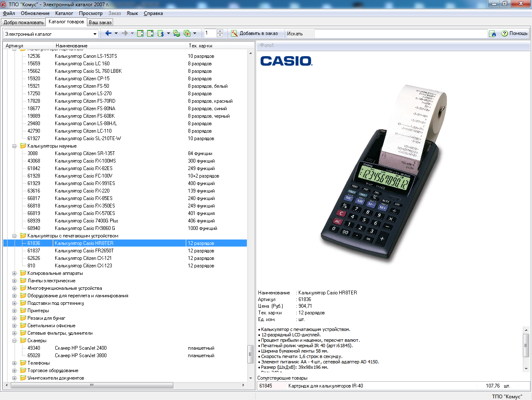Go back with the blue left arrow
532x400 pixels.
(x=108, y=33)
